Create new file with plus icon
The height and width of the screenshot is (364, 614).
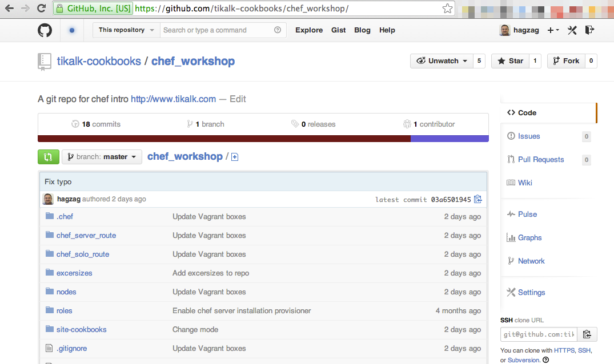pyautogui.click(x=235, y=157)
